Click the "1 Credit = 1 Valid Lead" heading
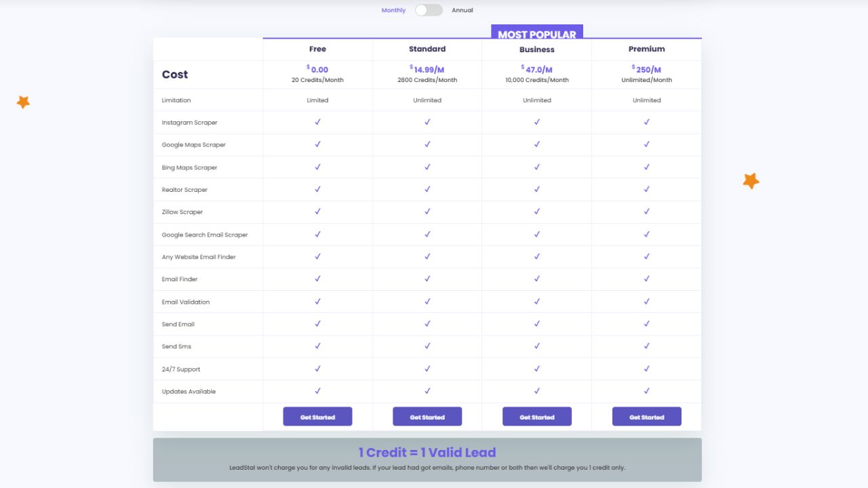 427,452
